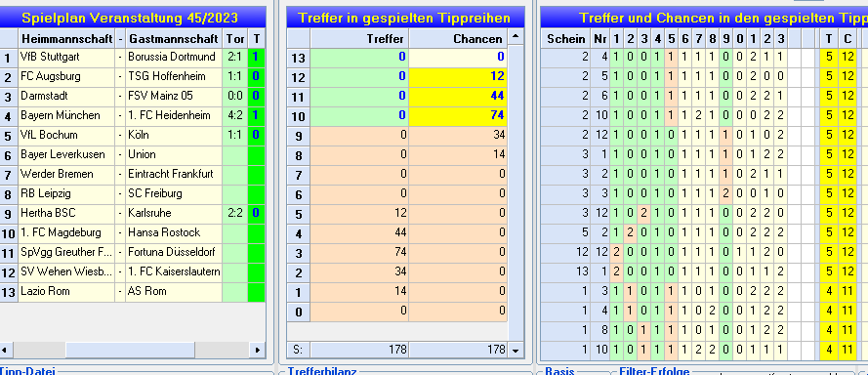Select Darmstadt team cell
This screenshot has height=375, width=868.
pos(66,96)
